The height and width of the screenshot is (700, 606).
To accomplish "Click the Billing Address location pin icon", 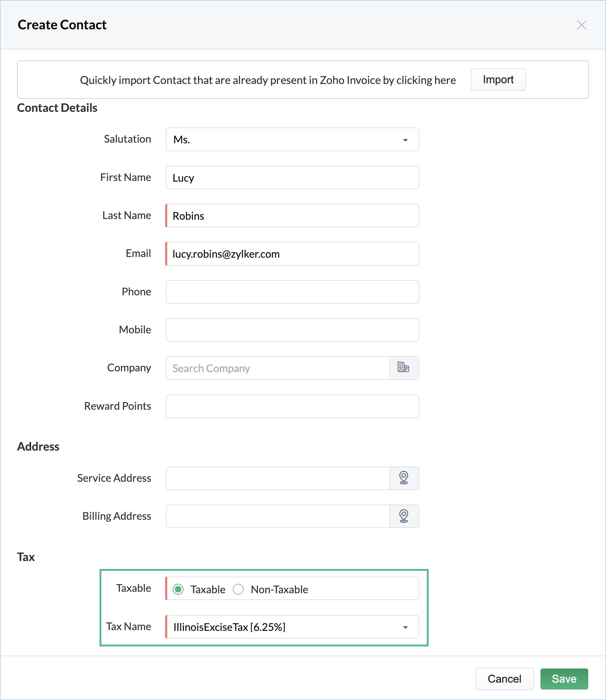I will pyautogui.click(x=404, y=516).
